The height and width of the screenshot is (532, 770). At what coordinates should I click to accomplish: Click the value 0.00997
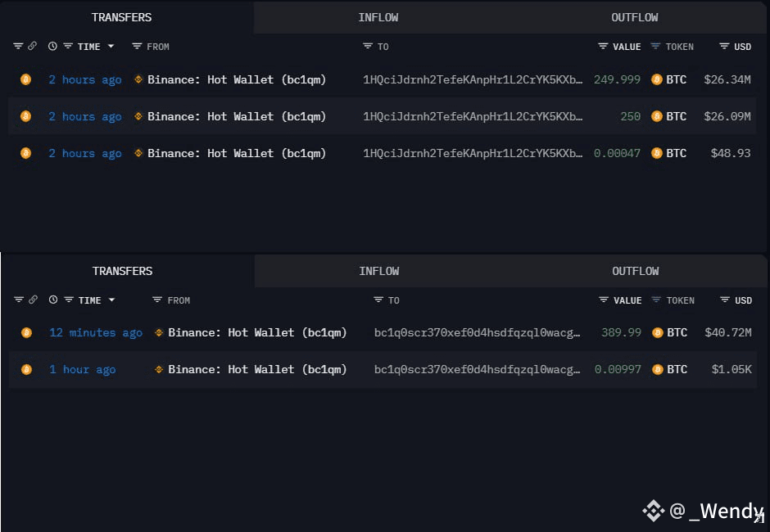tap(618, 370)
